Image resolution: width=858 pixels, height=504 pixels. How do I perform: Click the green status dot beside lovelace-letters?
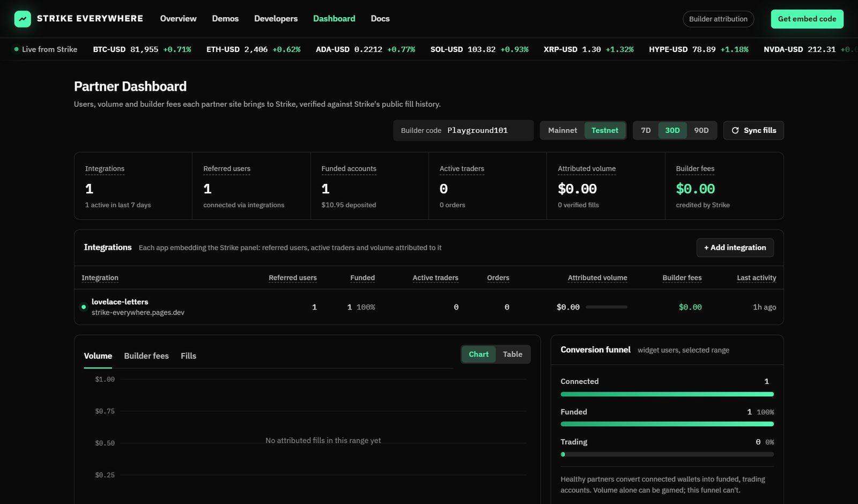click(84, 307)
